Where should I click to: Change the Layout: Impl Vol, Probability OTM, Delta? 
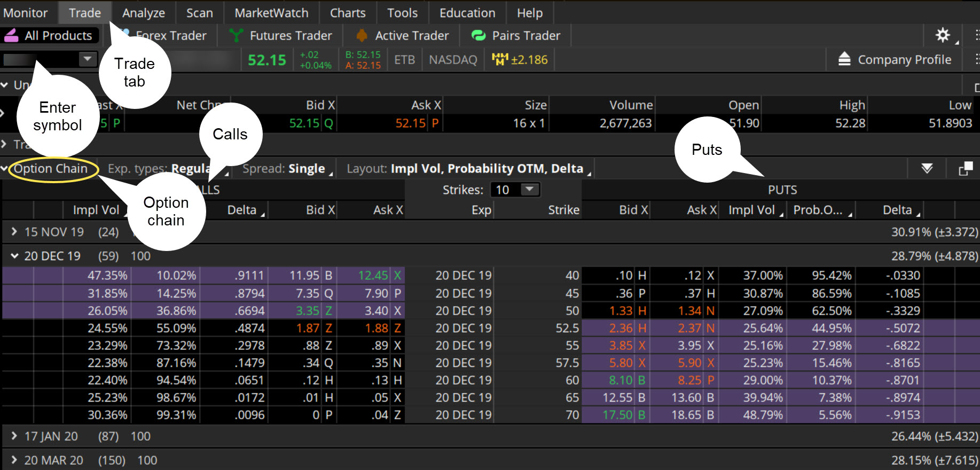(x=468, y=169)
